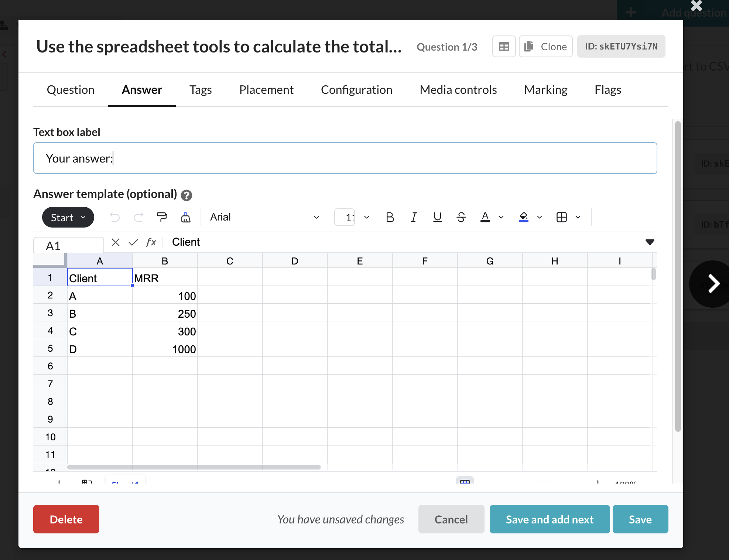Open the Configuration tab

pos(356,90)
